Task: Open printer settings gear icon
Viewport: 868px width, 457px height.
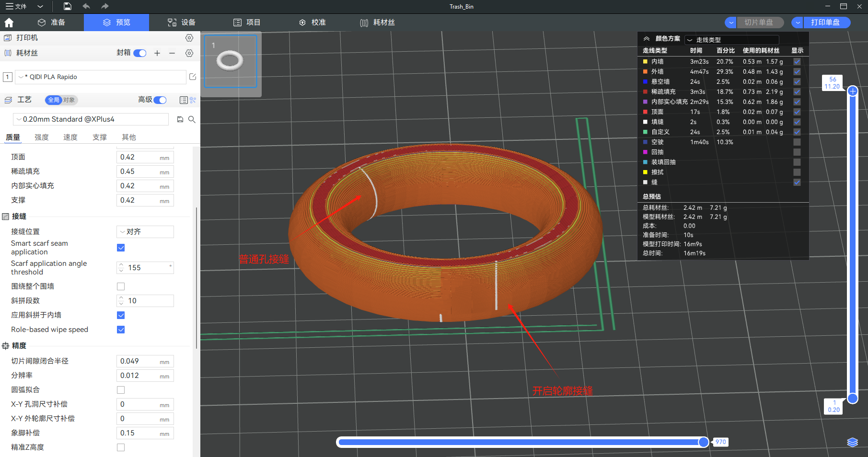Action: (189, 38)
